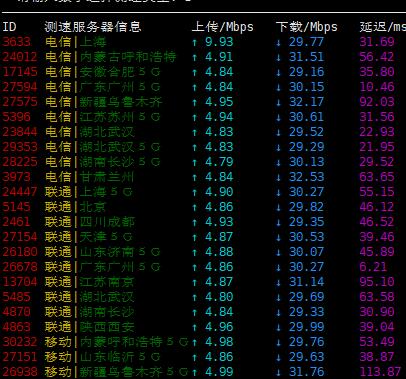406x379 pixels.
Task: Select server ID 27594
Action: 20,87
